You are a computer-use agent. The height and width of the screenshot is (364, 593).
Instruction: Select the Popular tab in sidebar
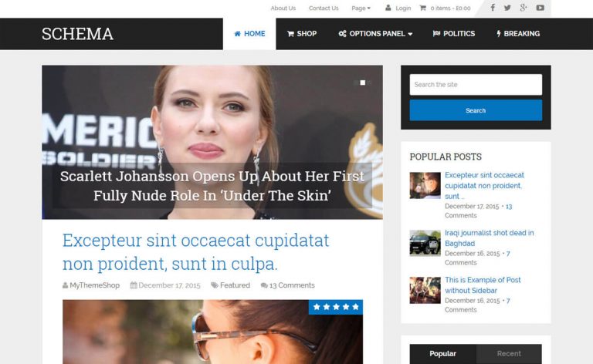(442, 354)
